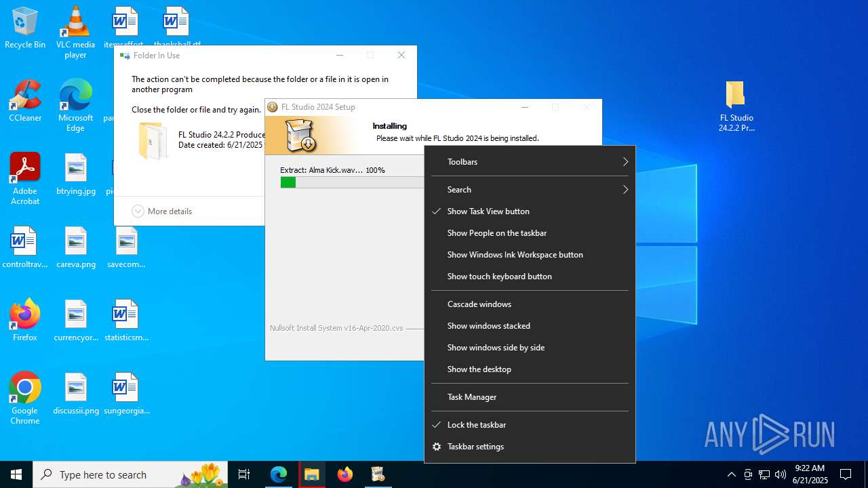The height and width of the screenshot is (488, 868).
Task: Open Adobe Acrobat desktop shortcut
Action: point(25,179)
